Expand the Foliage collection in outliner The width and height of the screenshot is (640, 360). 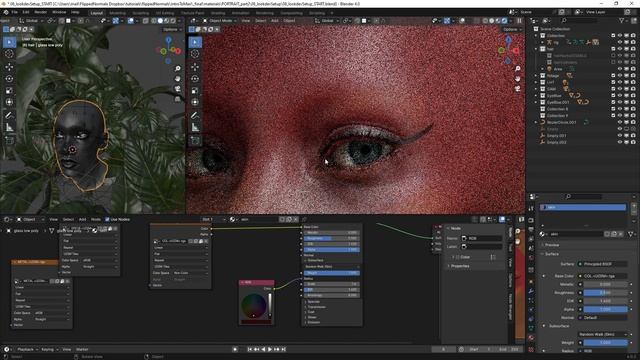point(536,76)
